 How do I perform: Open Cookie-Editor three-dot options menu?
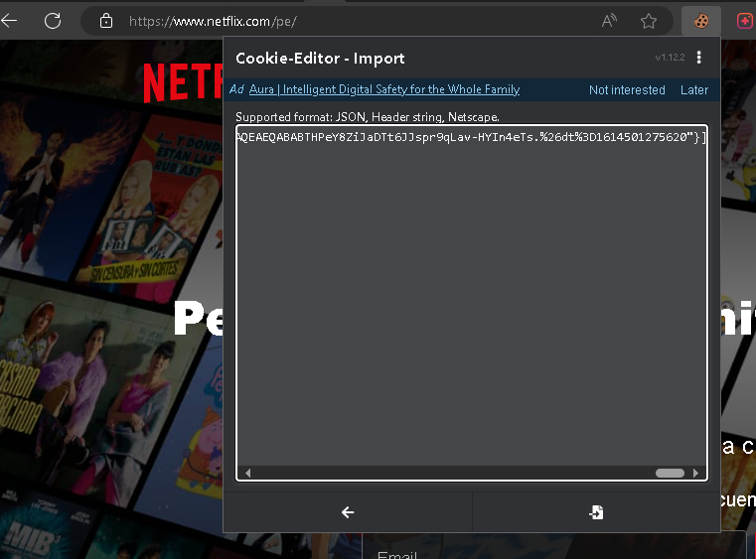699,58
